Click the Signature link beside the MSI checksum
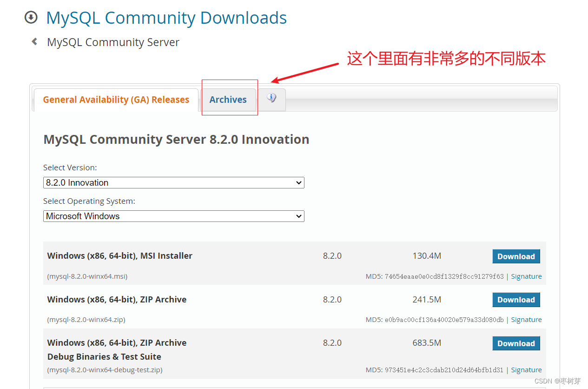The width and height of the screenshot is (588, 389). (x=526, y=276)
